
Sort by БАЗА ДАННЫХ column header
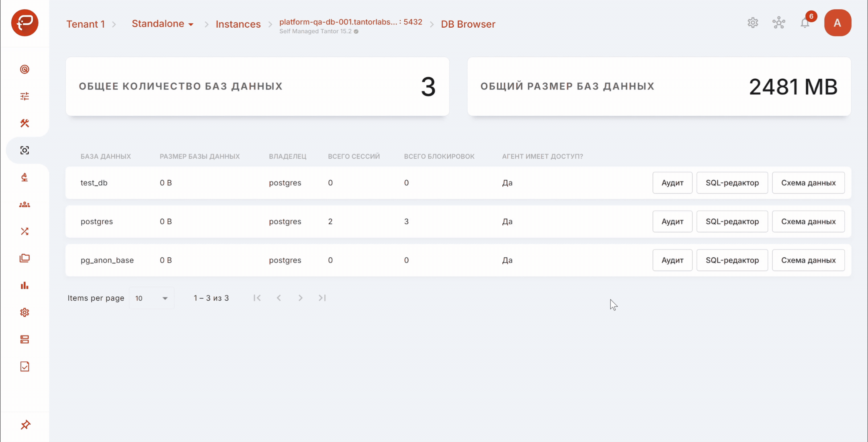106,156
